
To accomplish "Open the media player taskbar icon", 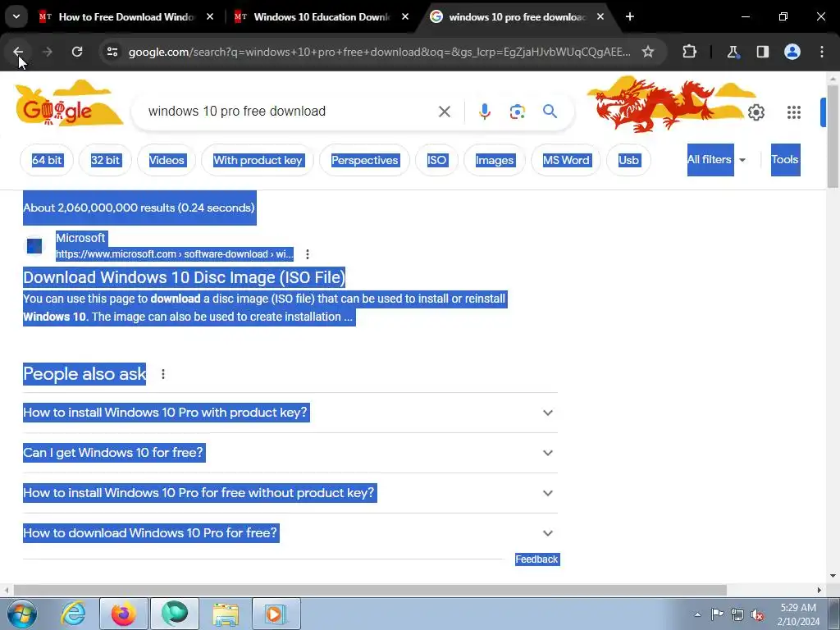I will [x=276, y=614].
